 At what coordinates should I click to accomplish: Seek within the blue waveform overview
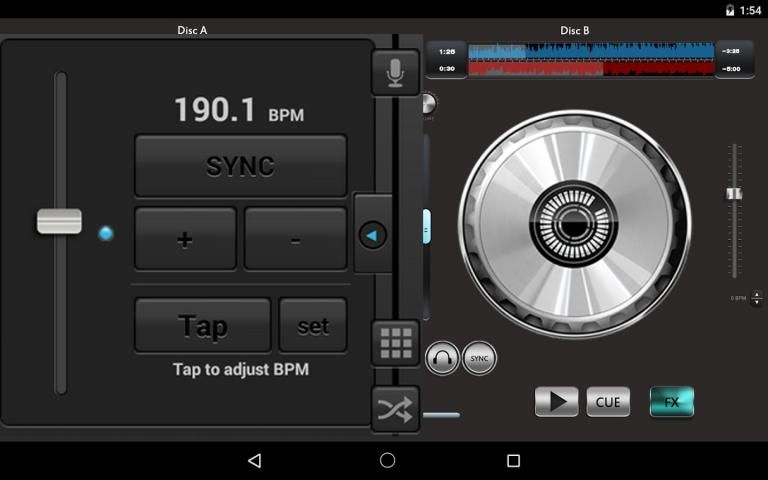591,51
